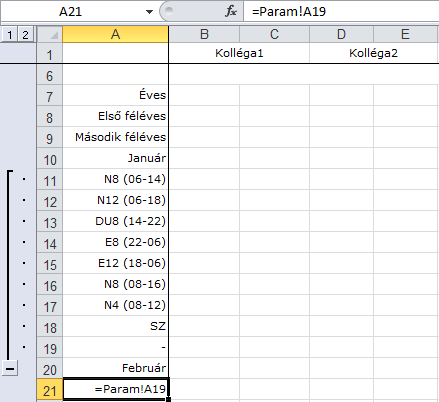Click the cell N12 (06-18)
Viewport: 439px width, 402px height.
point(115,200)
